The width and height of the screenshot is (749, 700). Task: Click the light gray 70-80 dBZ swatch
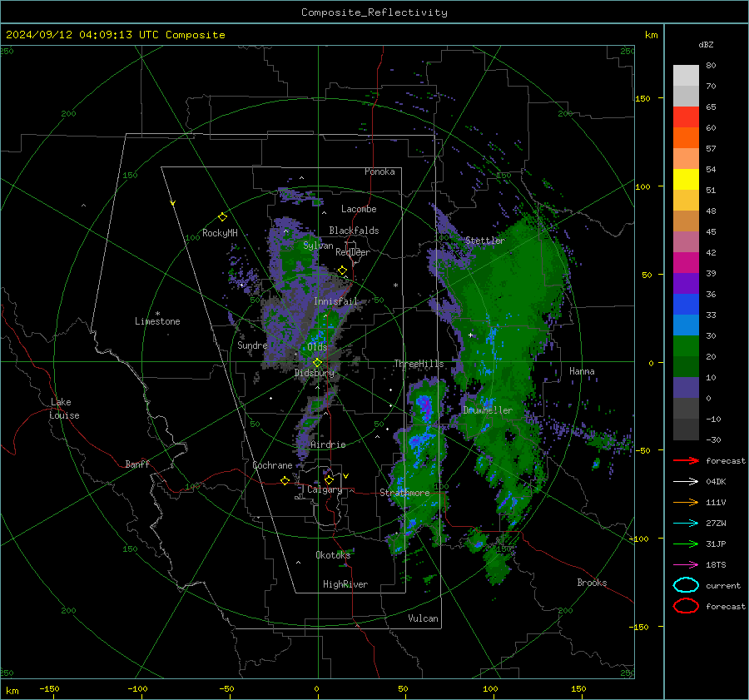pyautogui.click(x=686, y=76)
